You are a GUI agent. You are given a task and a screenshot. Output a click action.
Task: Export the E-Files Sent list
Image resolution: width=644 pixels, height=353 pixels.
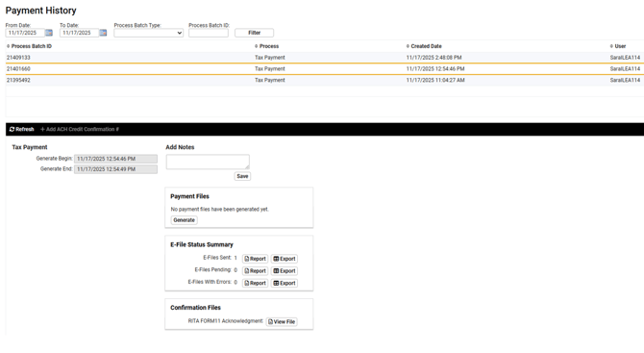coord(285,259)
